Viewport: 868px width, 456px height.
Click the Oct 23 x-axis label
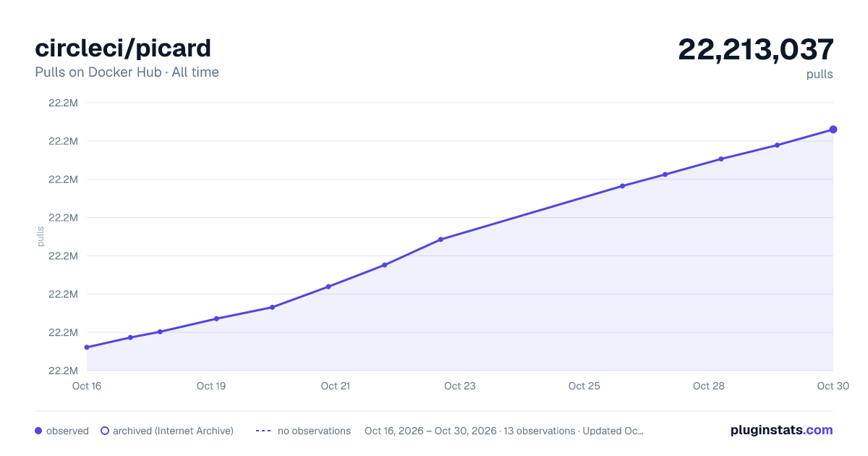[460, 386]
